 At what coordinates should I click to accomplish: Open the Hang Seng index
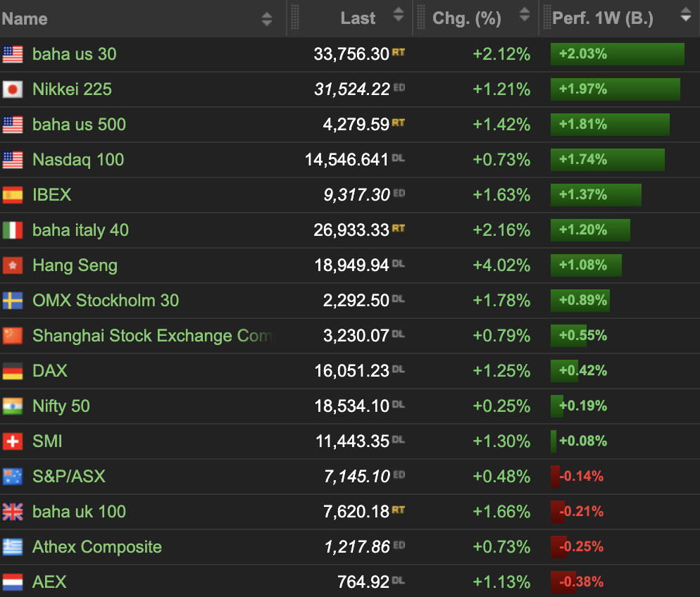[75, 266]
